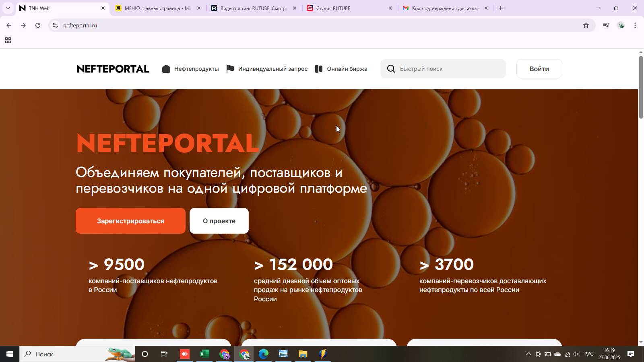Open Microsoft Edge from taskbar
The height and width of the screenshot is (362, 644).
pyautogui.click(x=264, y=354)
